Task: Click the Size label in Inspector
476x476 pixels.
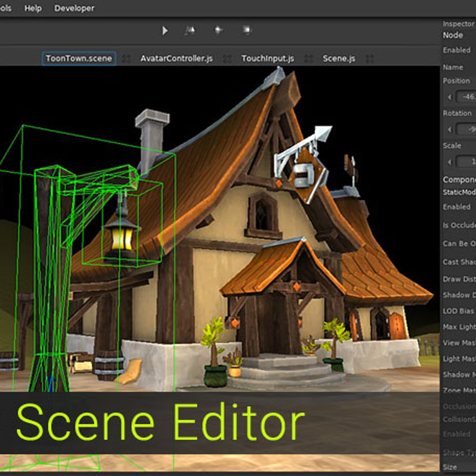Action: coord(450,467)
